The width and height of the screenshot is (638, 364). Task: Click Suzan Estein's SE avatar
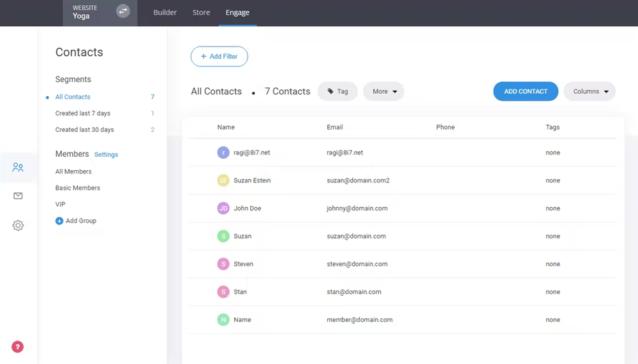pos(223,180)
